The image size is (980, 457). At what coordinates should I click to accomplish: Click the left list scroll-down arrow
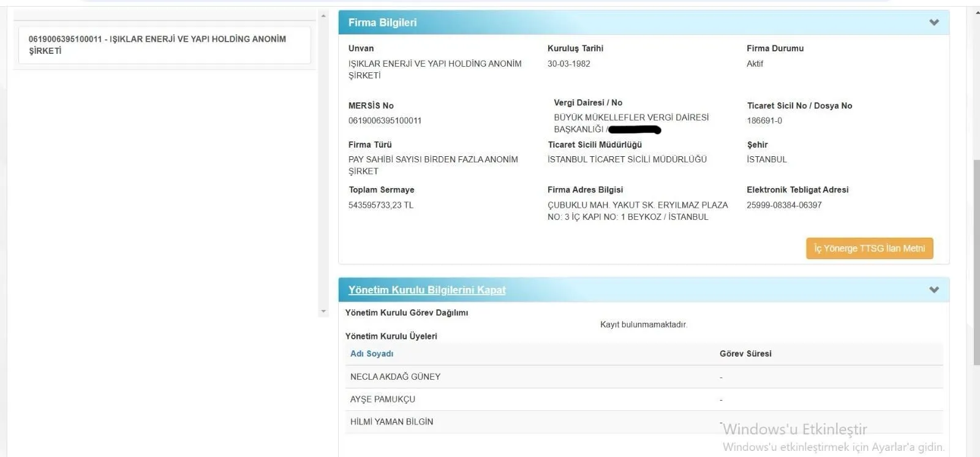pos(323,311)
